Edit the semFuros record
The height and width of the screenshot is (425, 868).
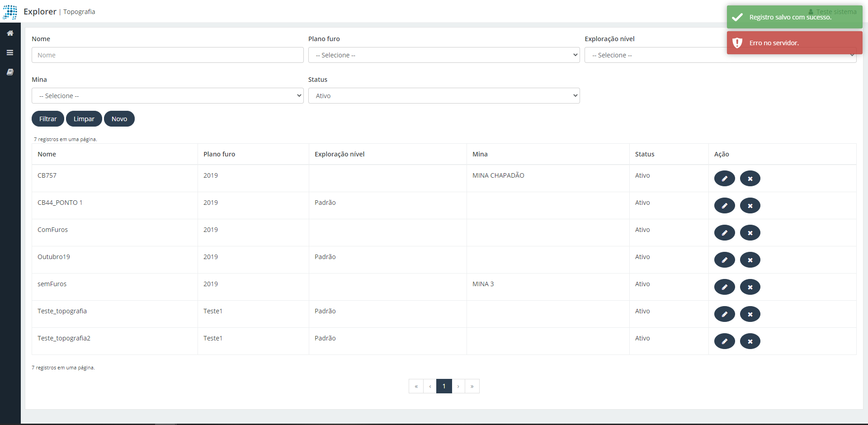click(x=724, y=287)
